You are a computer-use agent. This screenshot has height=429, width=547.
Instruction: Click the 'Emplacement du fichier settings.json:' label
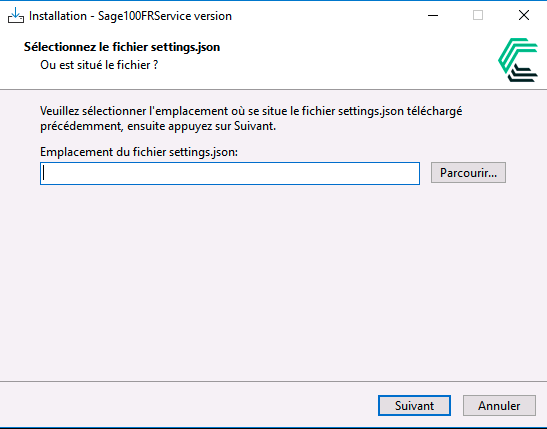[139, 152]
